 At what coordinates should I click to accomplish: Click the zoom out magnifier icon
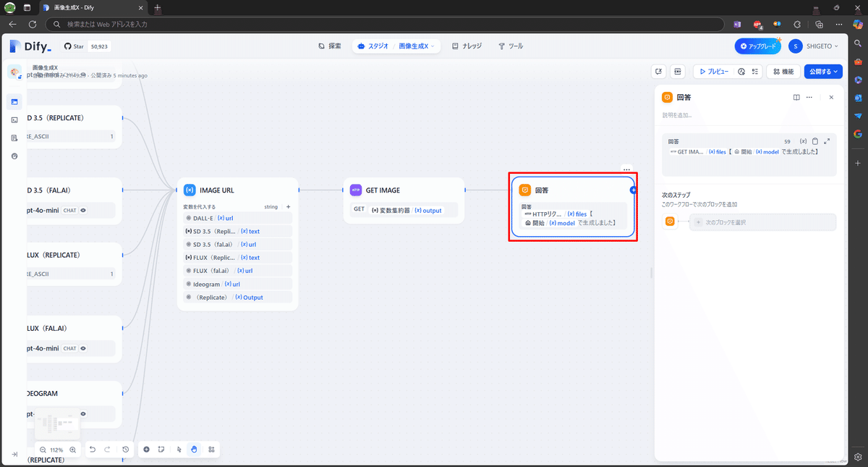pos(43,450)
